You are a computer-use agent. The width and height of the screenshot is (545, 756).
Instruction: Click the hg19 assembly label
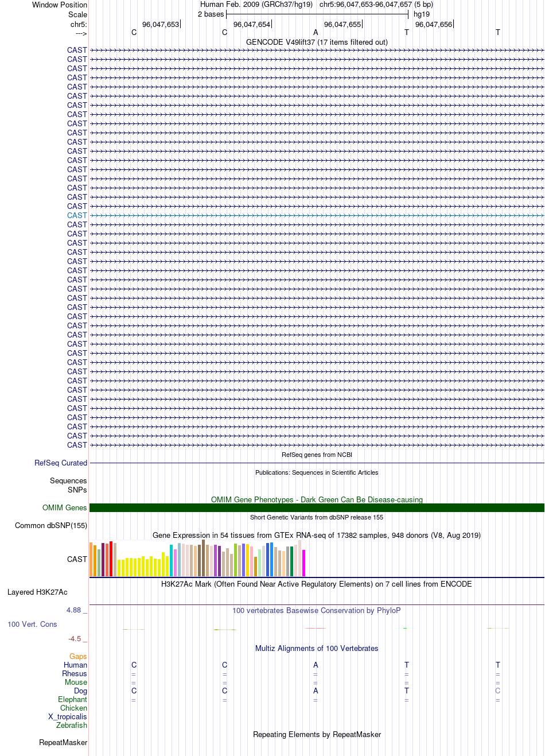click(422, 14)
